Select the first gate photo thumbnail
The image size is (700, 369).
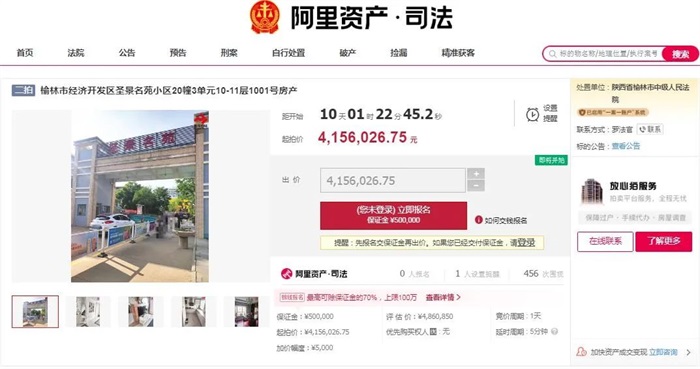pyautogui.click(x=35, y=311)
